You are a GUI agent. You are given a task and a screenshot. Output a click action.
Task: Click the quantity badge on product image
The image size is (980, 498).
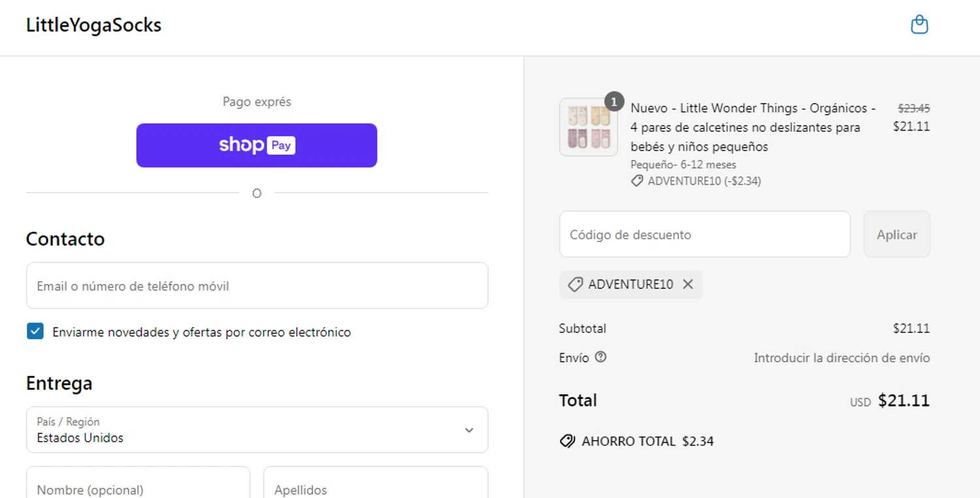[614, 102]
